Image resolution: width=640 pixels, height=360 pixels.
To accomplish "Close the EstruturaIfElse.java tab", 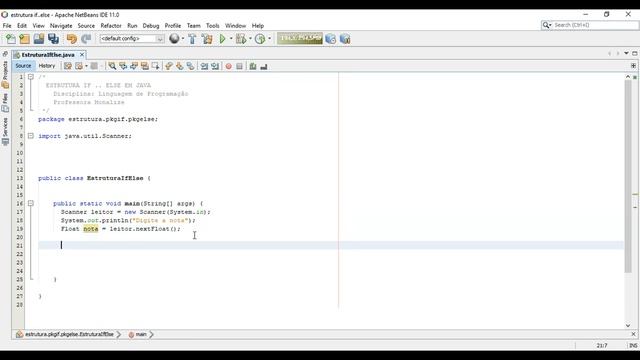I will coord(82,54).
